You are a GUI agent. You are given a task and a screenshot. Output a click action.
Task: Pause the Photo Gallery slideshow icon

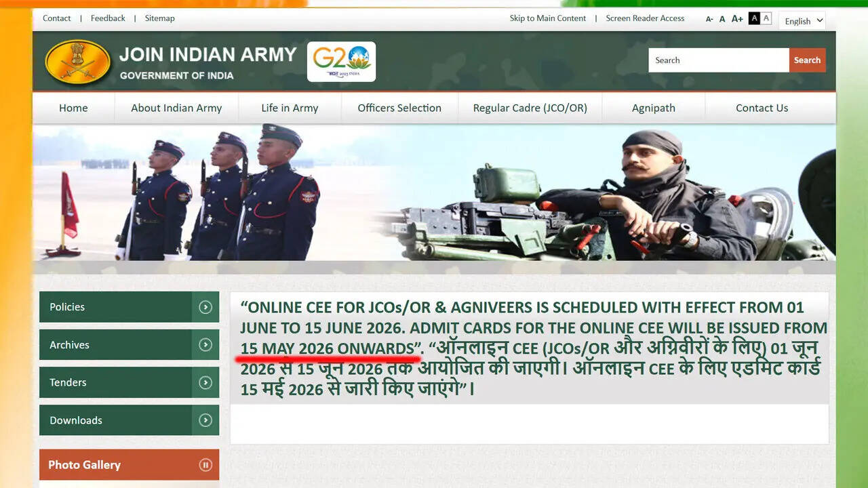[x=205, y=465]
